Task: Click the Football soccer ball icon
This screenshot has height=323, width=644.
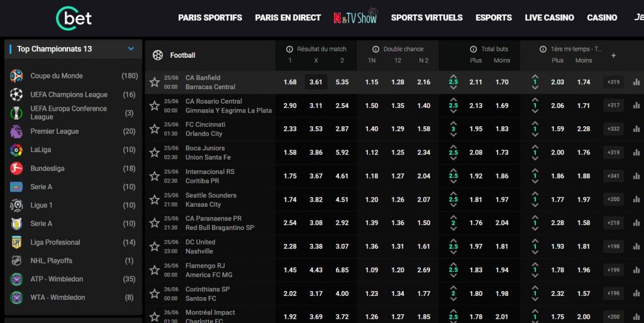Action: pos(158,55)
